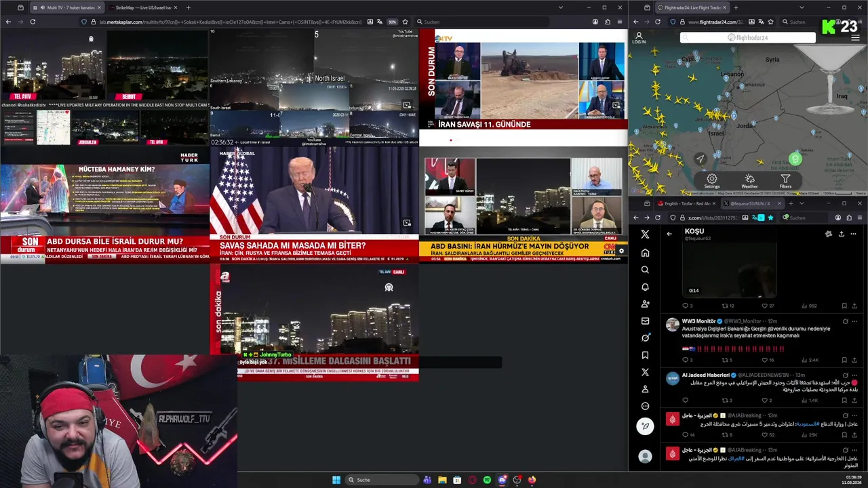
Task: Go back in the X browser window
Action: click(x=636, y=218)
